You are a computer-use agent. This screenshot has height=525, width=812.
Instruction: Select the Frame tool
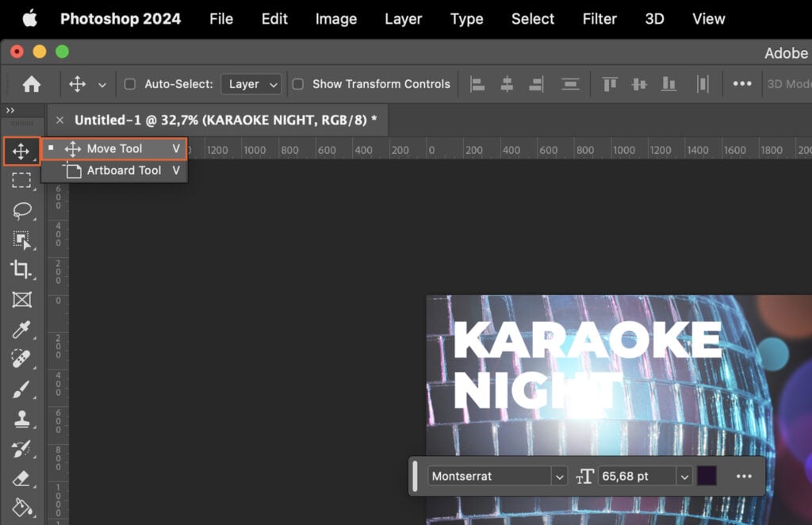pyautogui.click(x=22, y=301)
